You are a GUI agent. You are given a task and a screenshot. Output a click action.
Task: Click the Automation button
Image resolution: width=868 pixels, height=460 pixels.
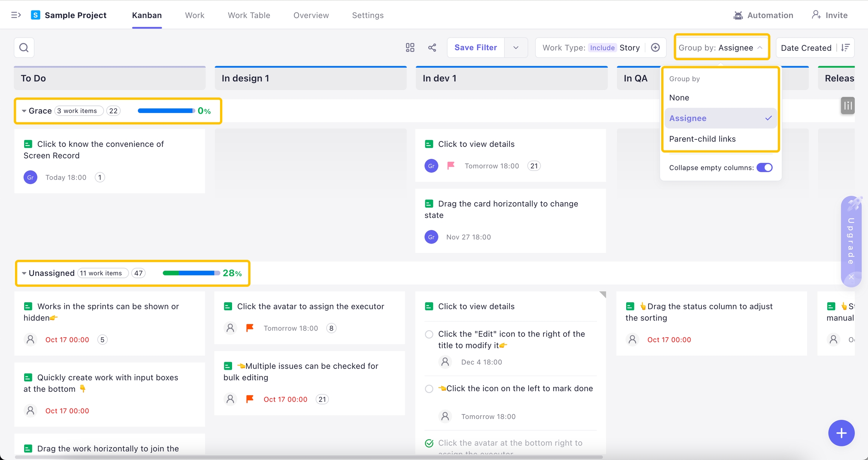click(763, 15)
